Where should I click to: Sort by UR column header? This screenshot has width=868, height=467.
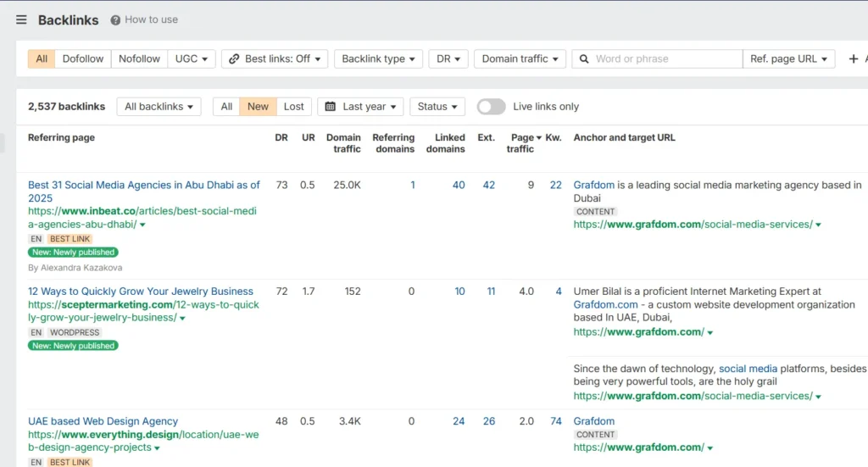click(309, 137)
